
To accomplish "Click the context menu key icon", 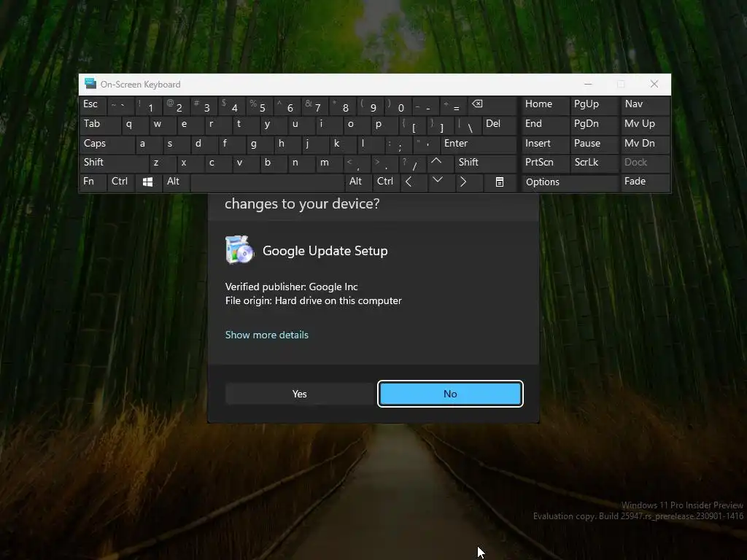I will point(499,182).
